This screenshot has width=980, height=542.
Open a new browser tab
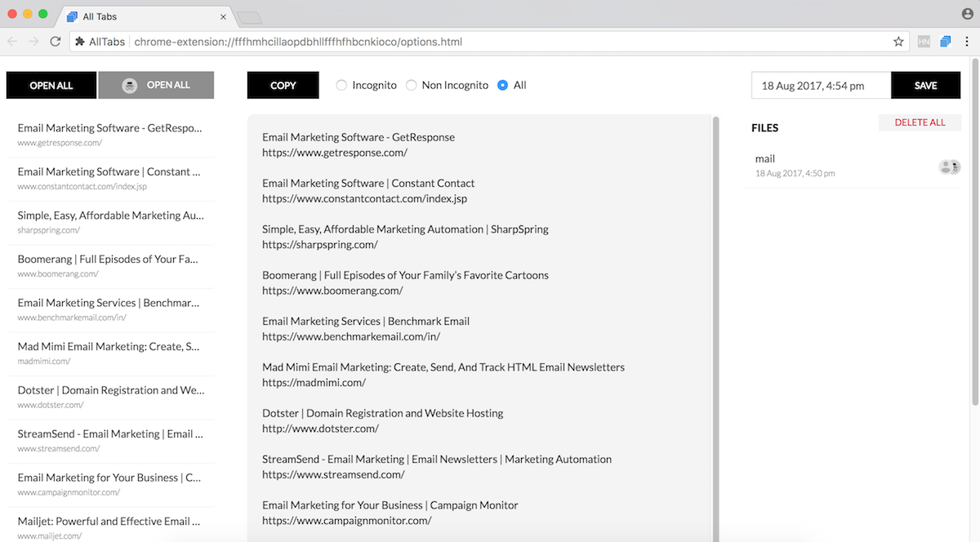[x=250, y=17]
